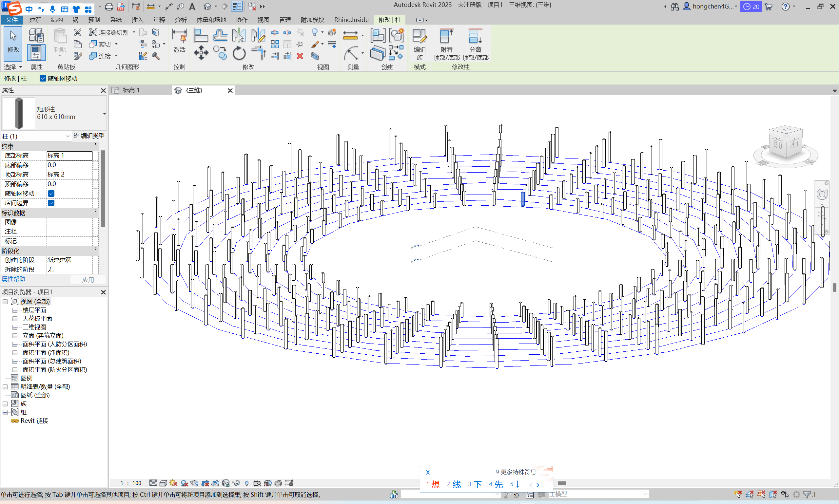839x504 pixels.
Task: Collapse the 视图 (全部) tree node
Action: pyautogui.click(x=5, y=302)
